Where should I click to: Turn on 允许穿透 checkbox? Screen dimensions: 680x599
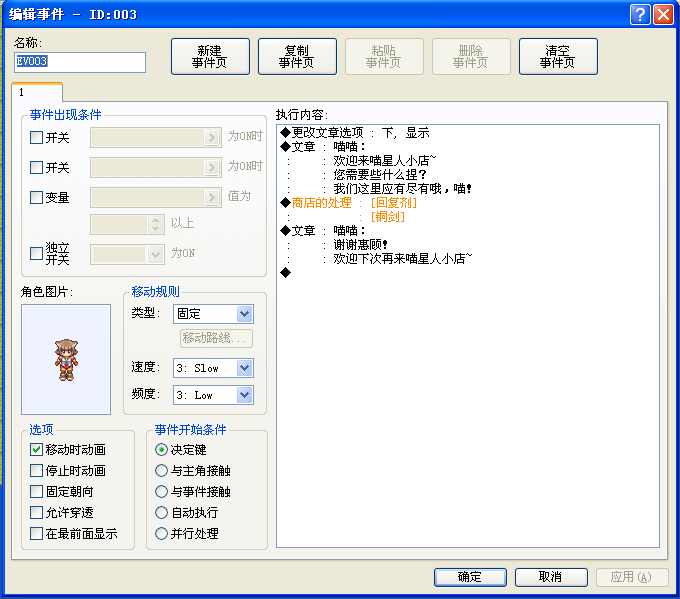pos(36,512)
